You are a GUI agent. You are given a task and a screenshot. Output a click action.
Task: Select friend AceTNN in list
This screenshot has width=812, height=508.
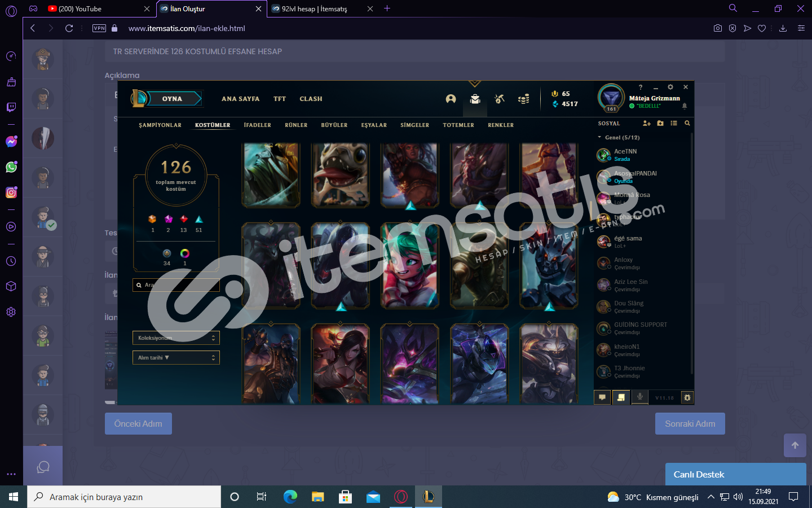pos(642,155)
